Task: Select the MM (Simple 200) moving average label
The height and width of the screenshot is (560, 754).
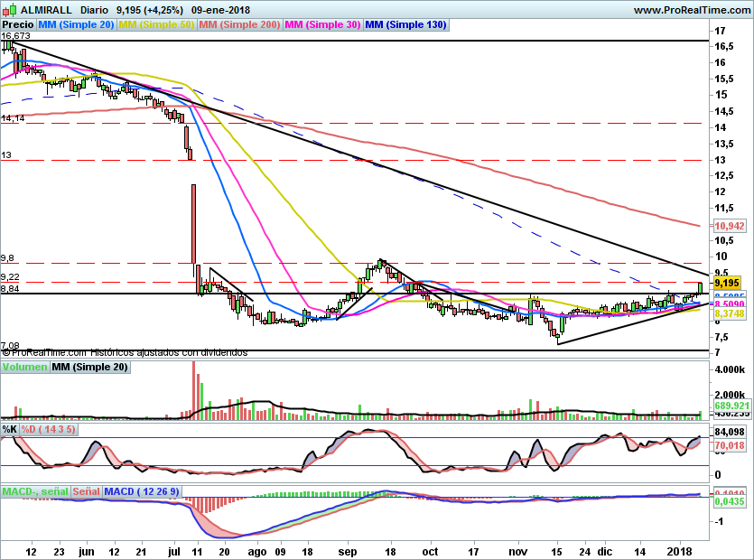Action: point(239,25)
